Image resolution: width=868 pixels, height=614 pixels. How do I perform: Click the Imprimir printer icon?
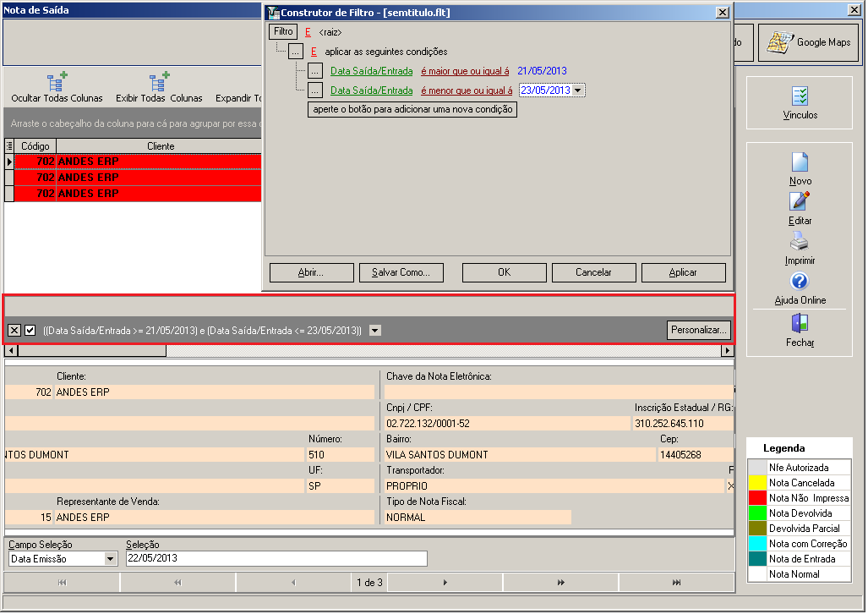(x=800, y=241)
